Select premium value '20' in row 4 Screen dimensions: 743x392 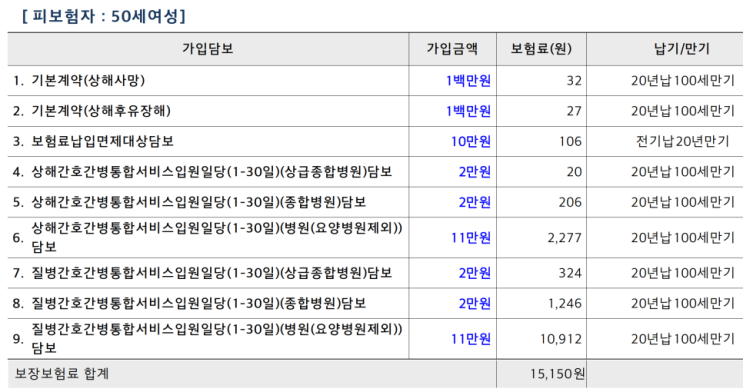pyautogui.click(x=574, y=172)
